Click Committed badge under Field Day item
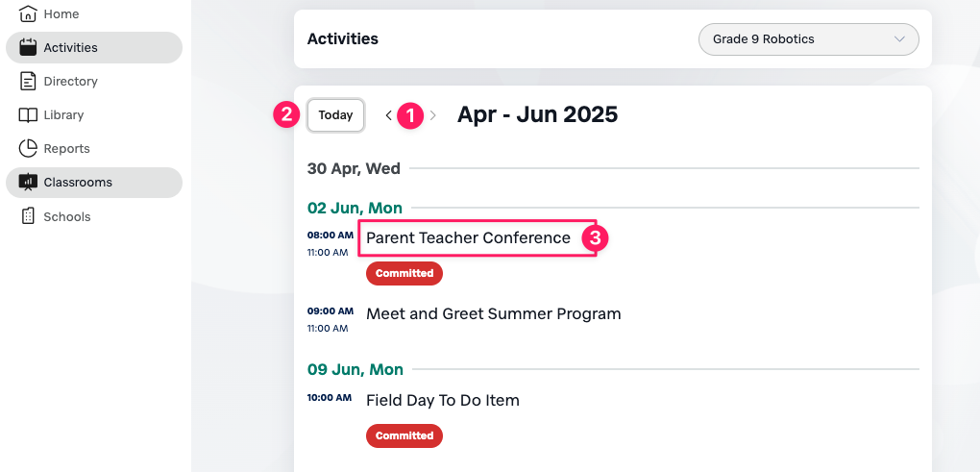980x472 pixels. [404, 435]
